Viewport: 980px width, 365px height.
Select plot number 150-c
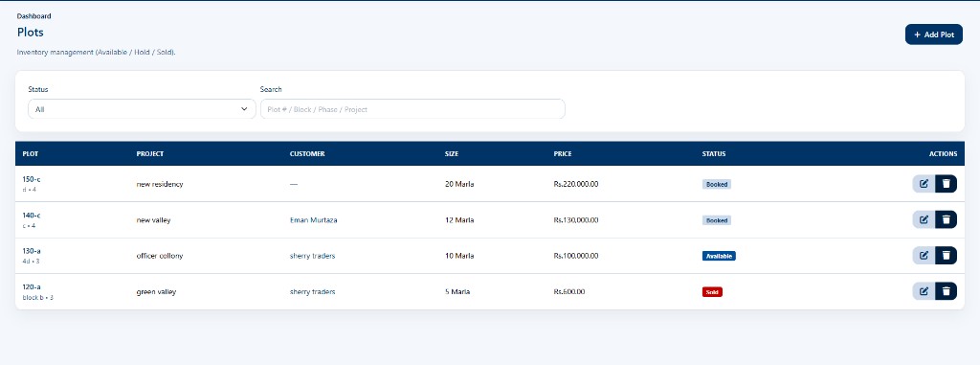click(32, 179)
